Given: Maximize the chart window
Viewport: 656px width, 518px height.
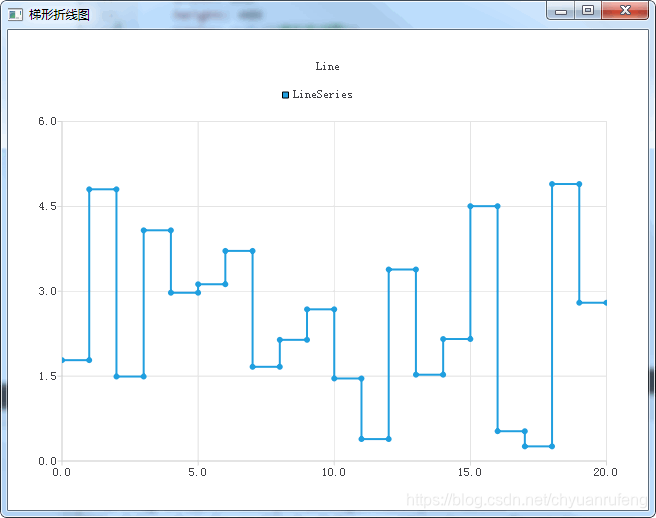Looking at the screenshot, I should coord(588,11).
